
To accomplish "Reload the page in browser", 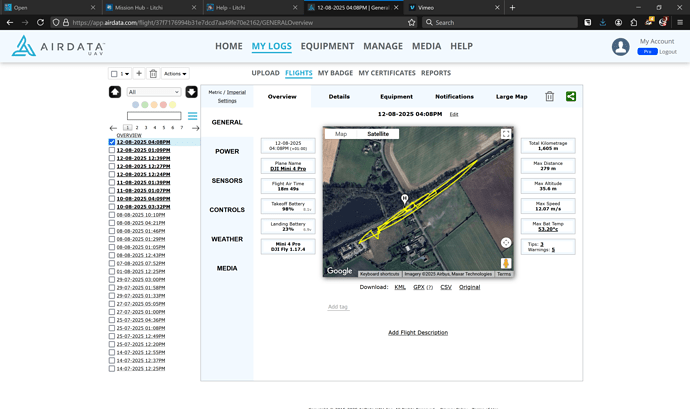I will point(40,22).
